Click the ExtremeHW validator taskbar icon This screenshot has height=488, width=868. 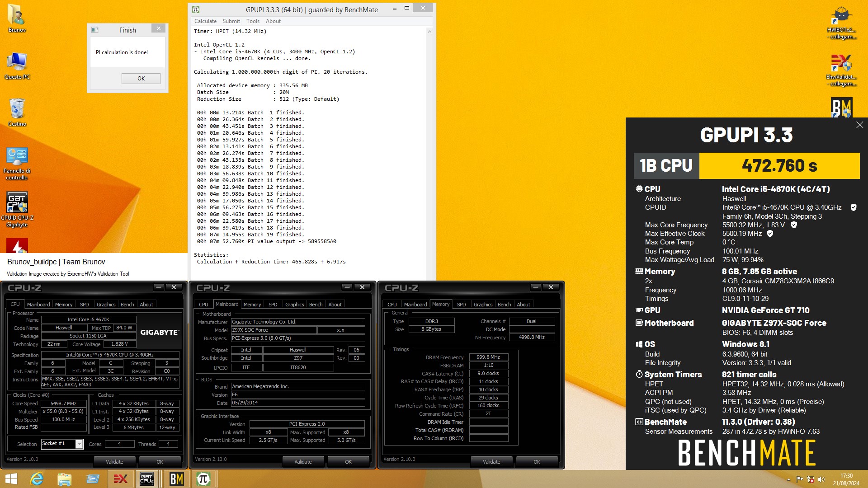click(120, 479)
